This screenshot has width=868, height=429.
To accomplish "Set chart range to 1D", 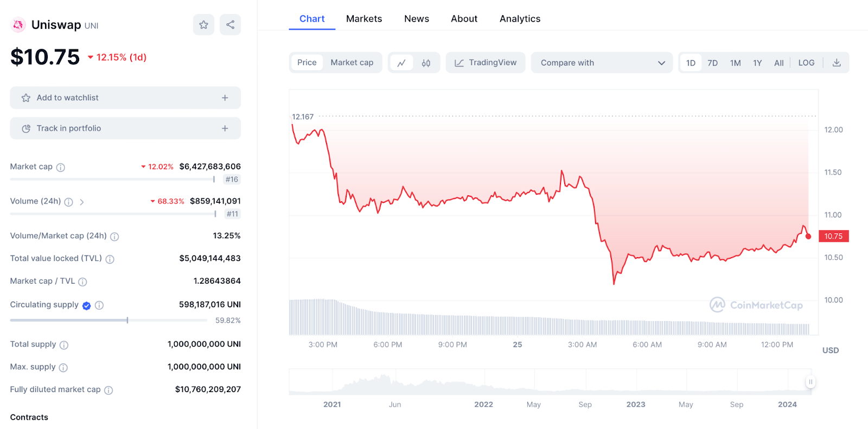I will pos(691,63).
